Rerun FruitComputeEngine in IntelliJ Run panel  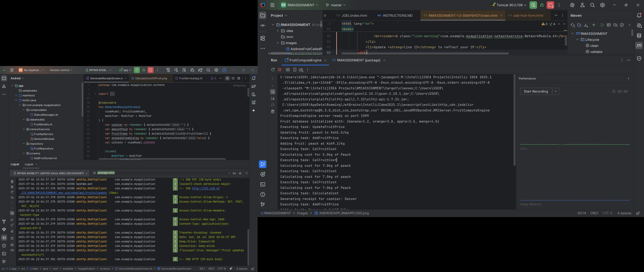[273, 70]
